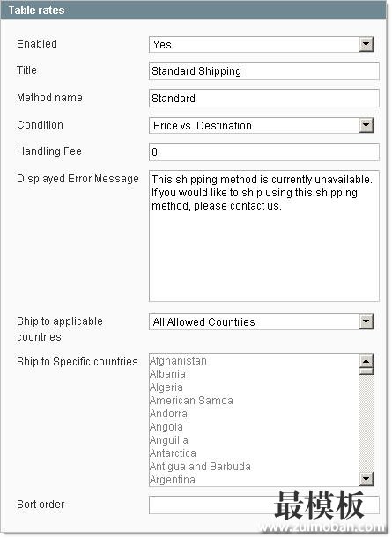
Task: Open the Condition dropdown arrow
Action: [366, 125]
